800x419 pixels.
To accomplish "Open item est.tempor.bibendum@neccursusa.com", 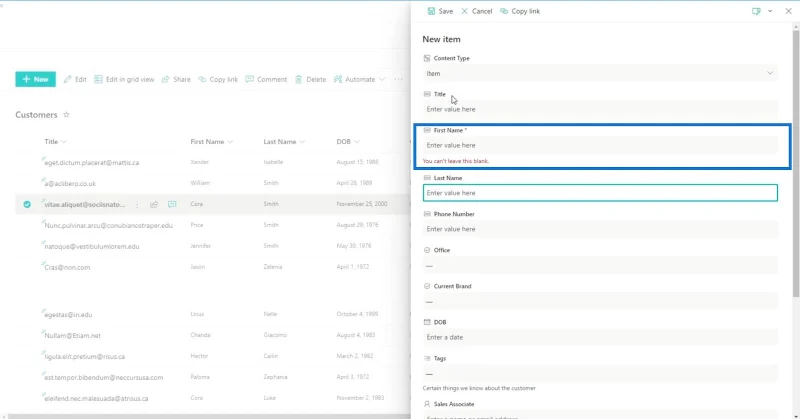I will tap(104, 378).
